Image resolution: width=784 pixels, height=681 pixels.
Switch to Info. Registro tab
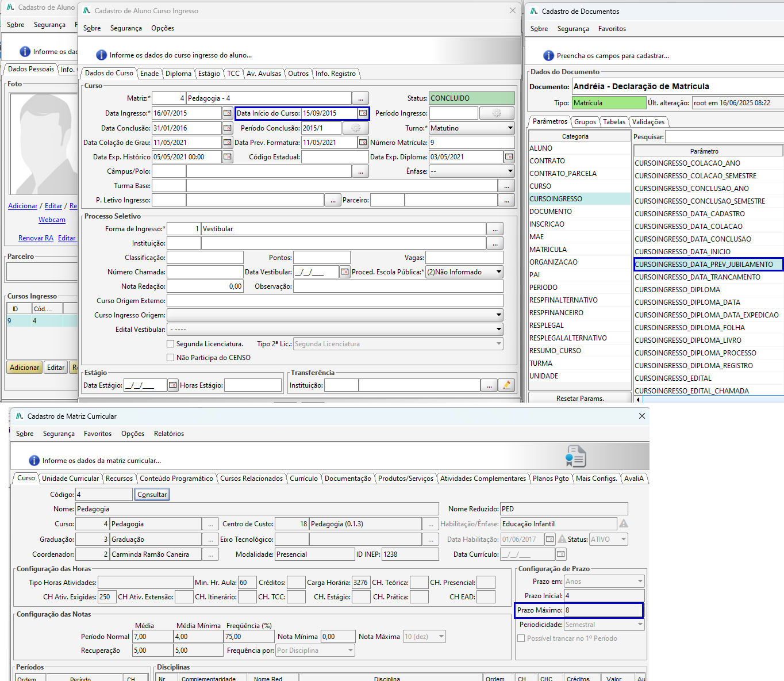[x=336, y=74]
